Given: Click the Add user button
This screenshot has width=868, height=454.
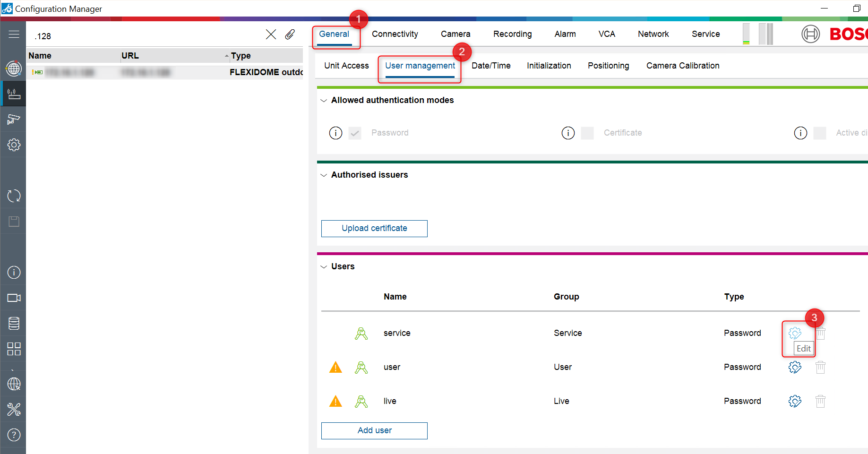Looking at the screenshot, I should pyautogui.click(x=374, y=431).
